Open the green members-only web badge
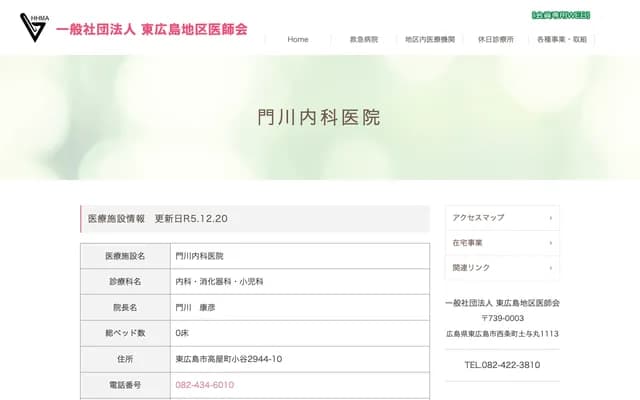 tap(561, 15)
